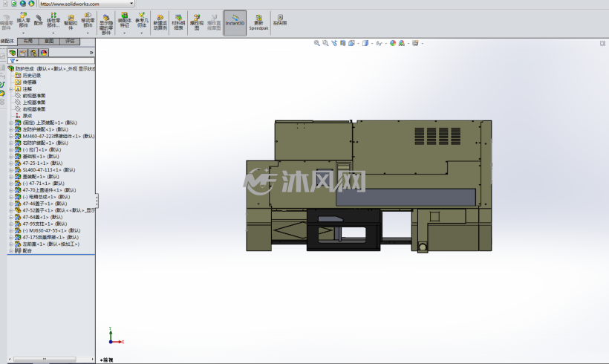Open View Settings icon in heads-up toolbar
Screen dimensions: 609x364
(415, 43)
